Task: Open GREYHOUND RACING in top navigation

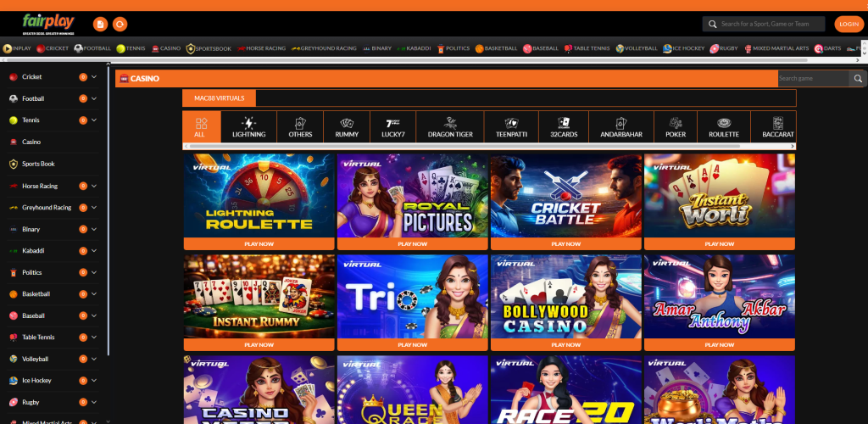Action: click(x=324, y=48)
